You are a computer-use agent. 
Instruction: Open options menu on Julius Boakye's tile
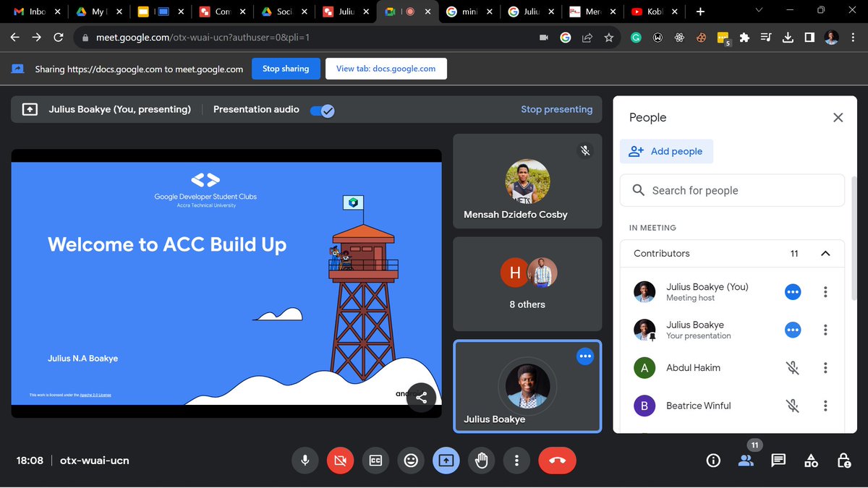point(585,356)
